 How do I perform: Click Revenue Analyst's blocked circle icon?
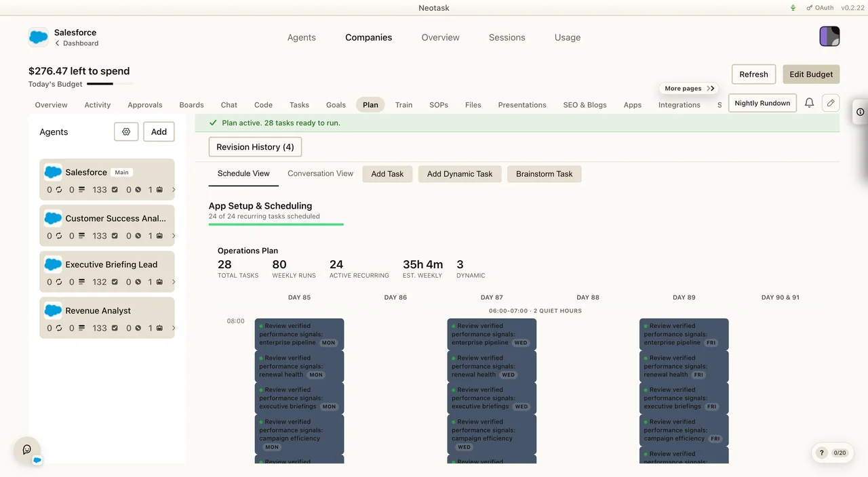click(138, 328)
